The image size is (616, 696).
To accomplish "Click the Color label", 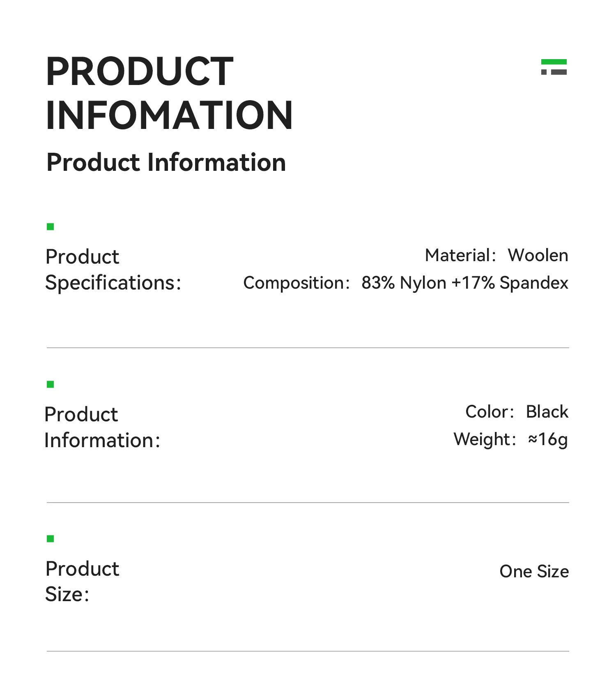I will (490, 412).
